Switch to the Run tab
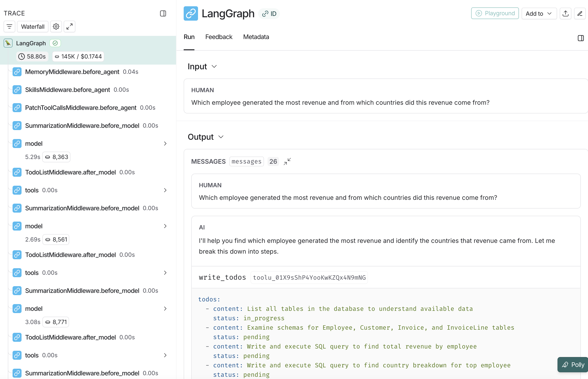588x379 pixels. point(189,37)
